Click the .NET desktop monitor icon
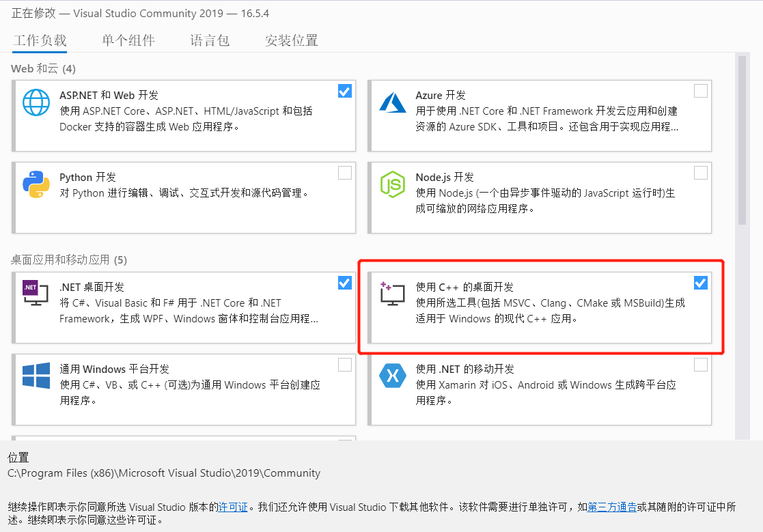 point(36,293)
